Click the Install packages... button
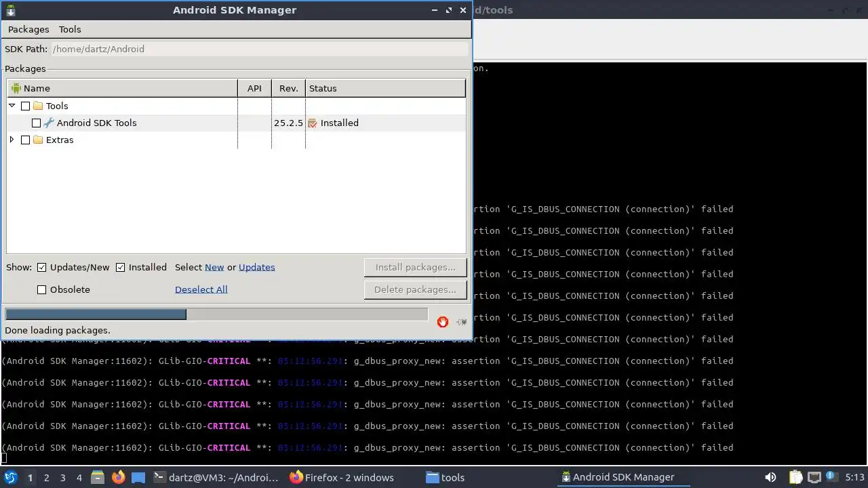 pyautogui.click(x=415, y=267)
